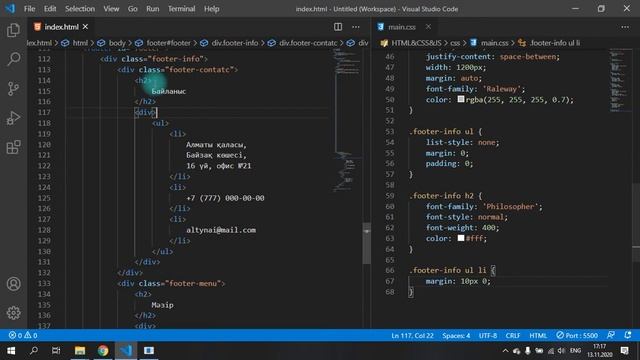The height and width of the screenshot is (360, 640).
Task: Open File Explorer from the taskbar
Action: click(x=80, y=351)
